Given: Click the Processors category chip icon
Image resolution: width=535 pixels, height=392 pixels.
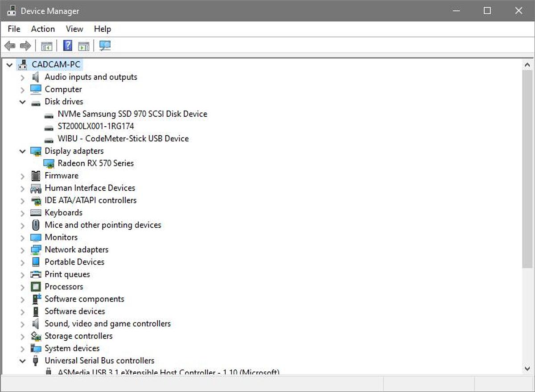Looking at the screenshot, I should [36, 287].
